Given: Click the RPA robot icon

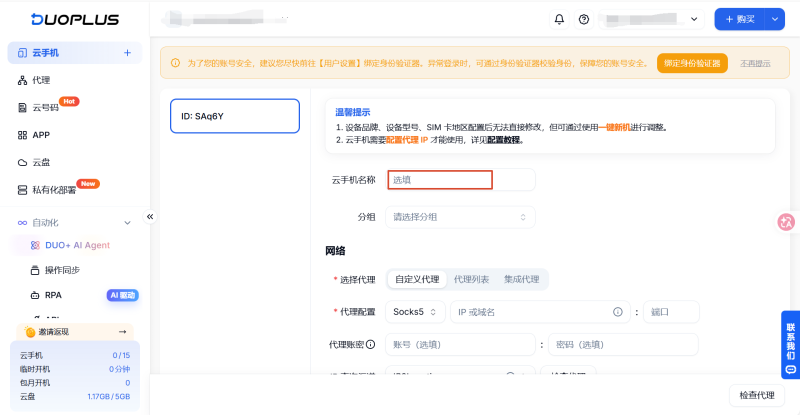Looking at the screenshot, I should point(35,295).
